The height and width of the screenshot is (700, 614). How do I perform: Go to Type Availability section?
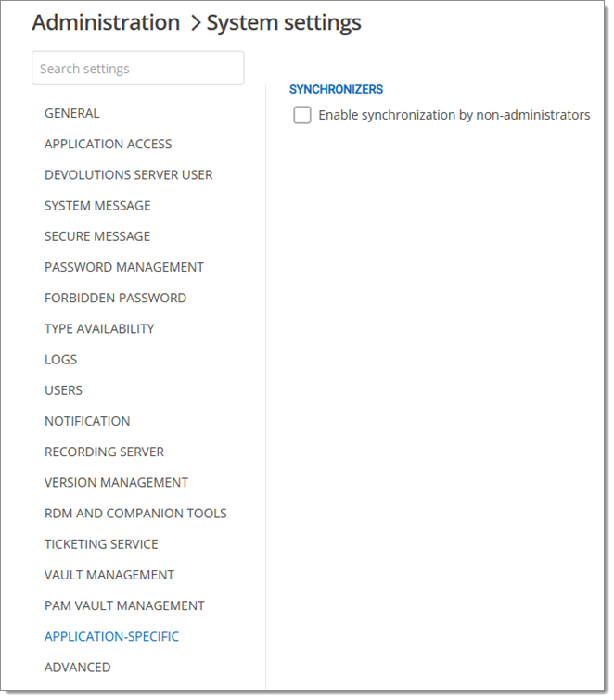[x=99, y=328]
